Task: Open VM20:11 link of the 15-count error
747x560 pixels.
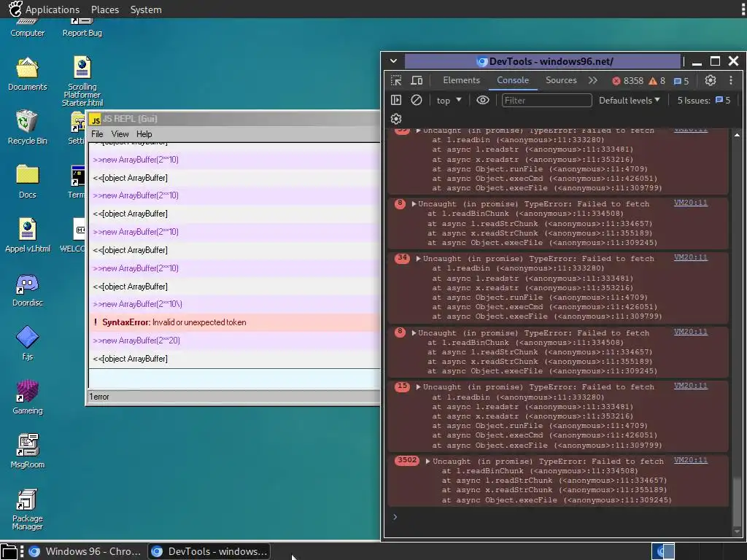Action: point(690,386)
